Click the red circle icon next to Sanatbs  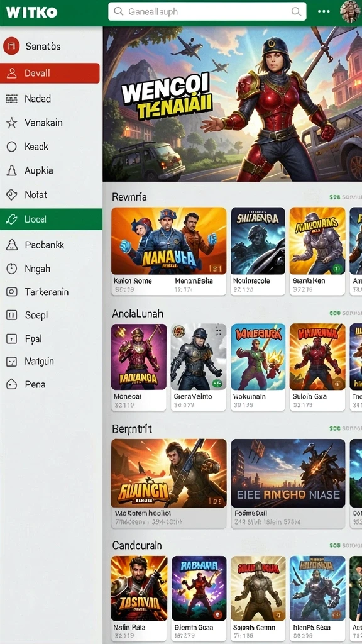[11, 46]
